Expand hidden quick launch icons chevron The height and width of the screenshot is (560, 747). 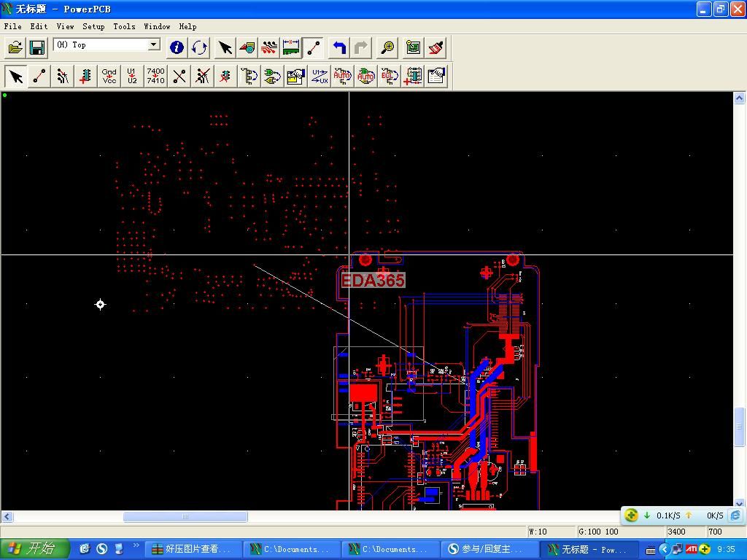[x=136, y=546]
